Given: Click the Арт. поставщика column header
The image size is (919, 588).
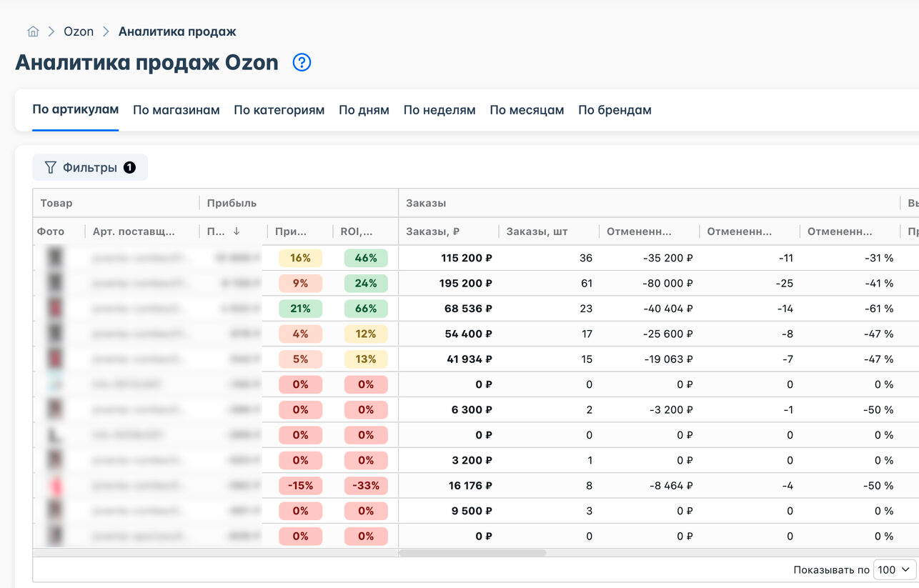Looking at the screenshot, I should (x=142, y=231).
